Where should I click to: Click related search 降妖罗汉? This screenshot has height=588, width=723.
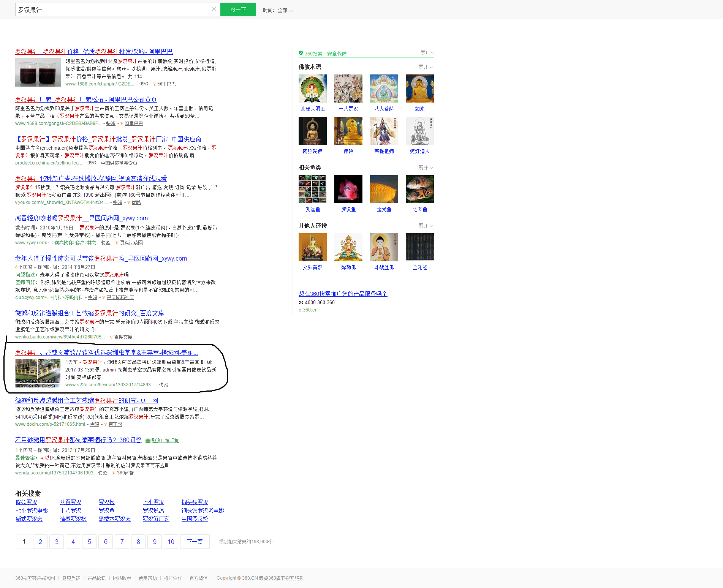26,502
